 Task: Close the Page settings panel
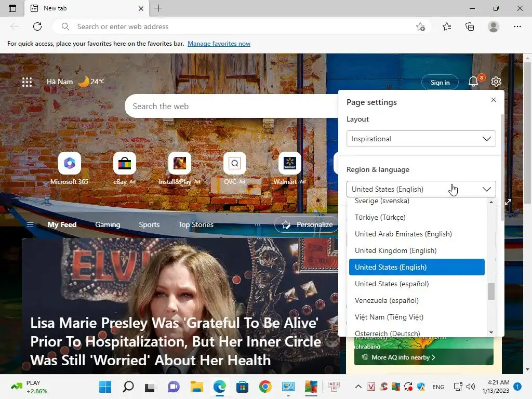(494, 100)
